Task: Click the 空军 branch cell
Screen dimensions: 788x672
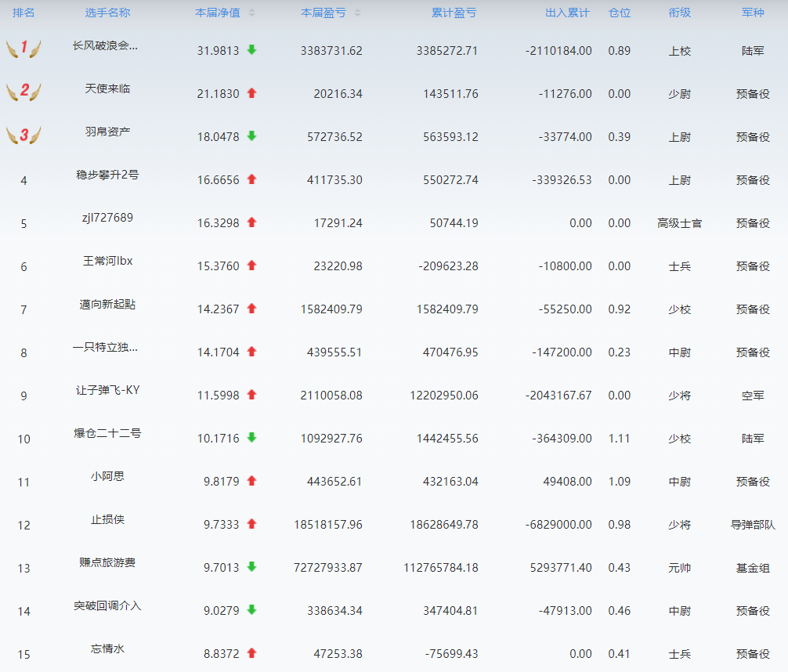Action: pyautogui.click(x=753, y=396)
